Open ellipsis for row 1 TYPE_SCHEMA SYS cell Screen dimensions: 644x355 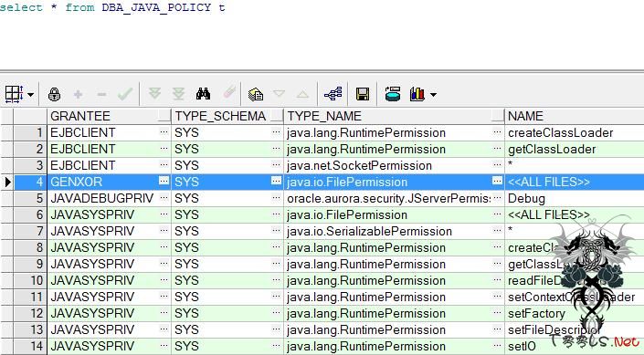[x=277, y=131]
